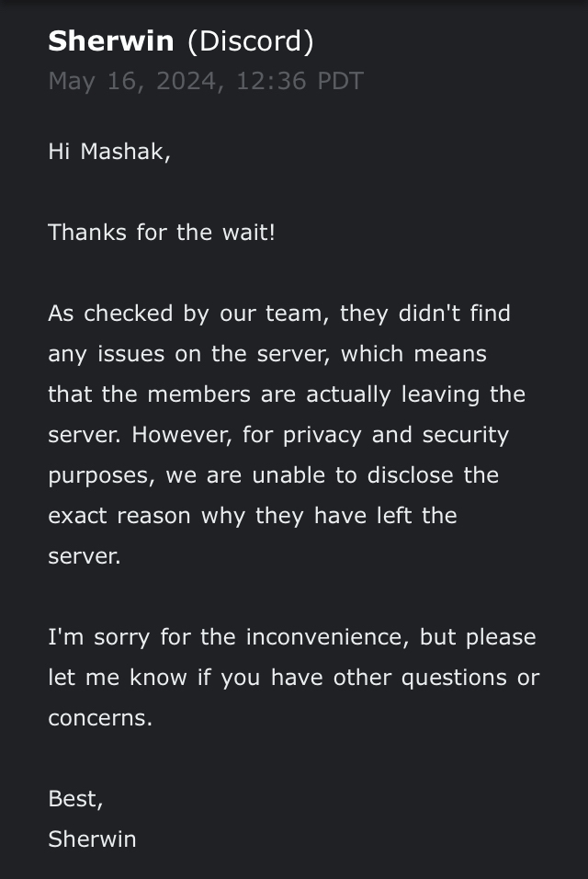Click the May 16, 2024 timestamp
Image resolution: width=588 pixels, height=879 pixels.
(x=206, y=81)
